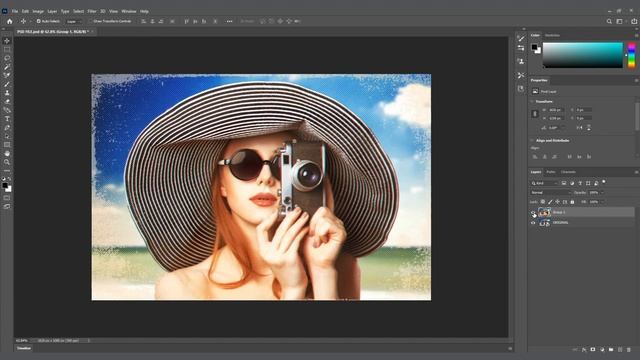The width and height of the screenshot is (640, 360).
Task: Select the Lasso tool
Action: [7, 58]
